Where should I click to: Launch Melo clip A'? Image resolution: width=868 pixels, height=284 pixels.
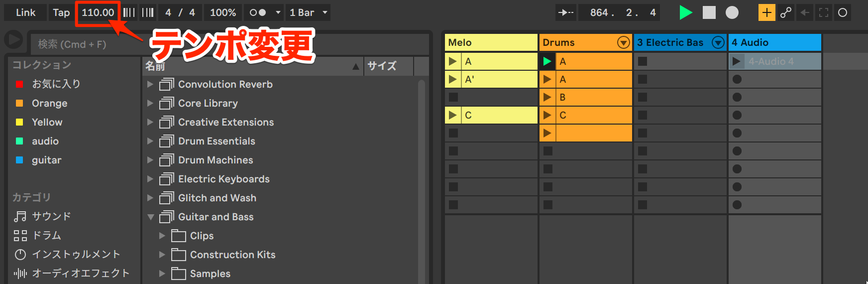point(452,79)
